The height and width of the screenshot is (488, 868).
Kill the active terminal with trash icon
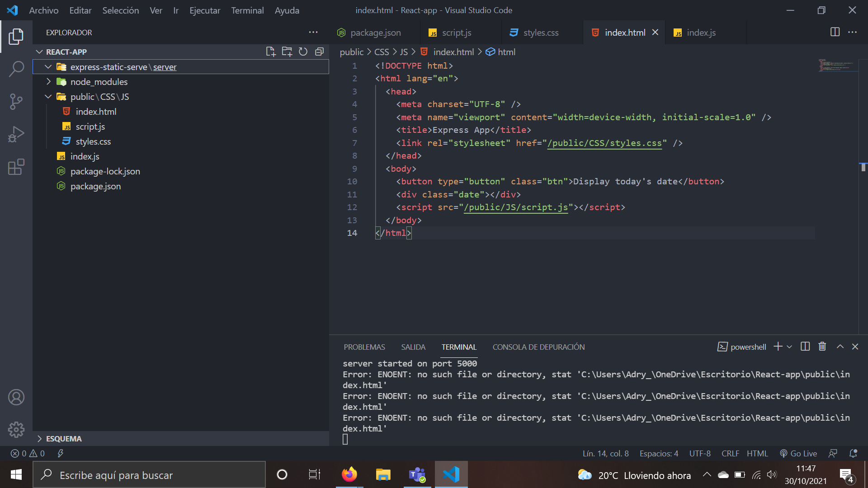pos(822,347)
